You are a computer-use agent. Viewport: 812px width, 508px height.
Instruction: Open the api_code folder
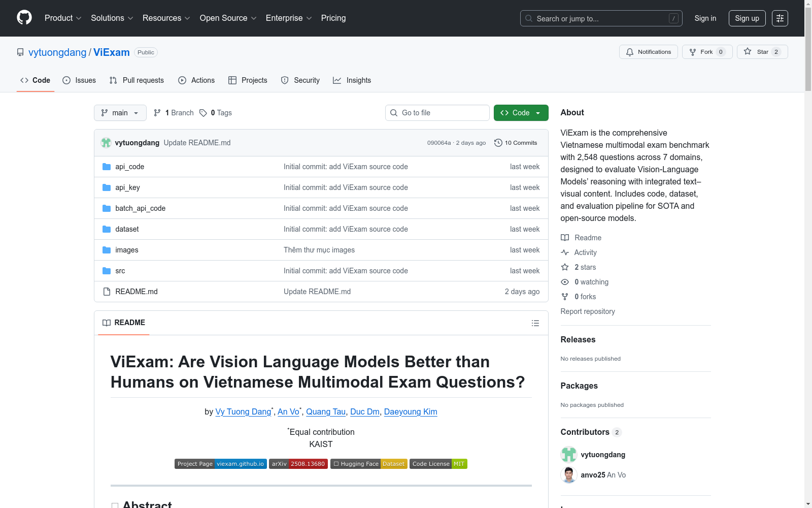click(x=130, y=167)
